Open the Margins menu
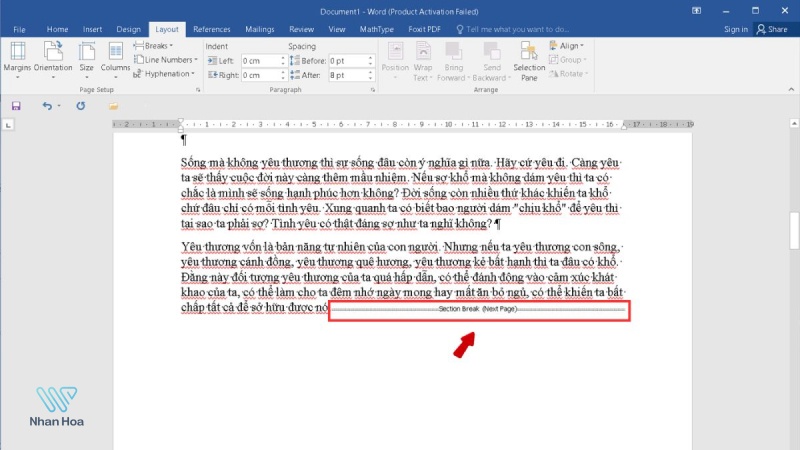This screenshot has height=450, width=800. pyautogui.click(x=17, y=61)
